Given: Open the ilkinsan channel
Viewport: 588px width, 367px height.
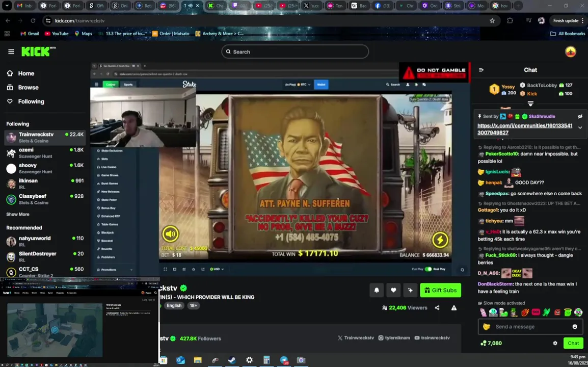Looking at the screenshot, I should pyautogui.click(x=45, y=184).
